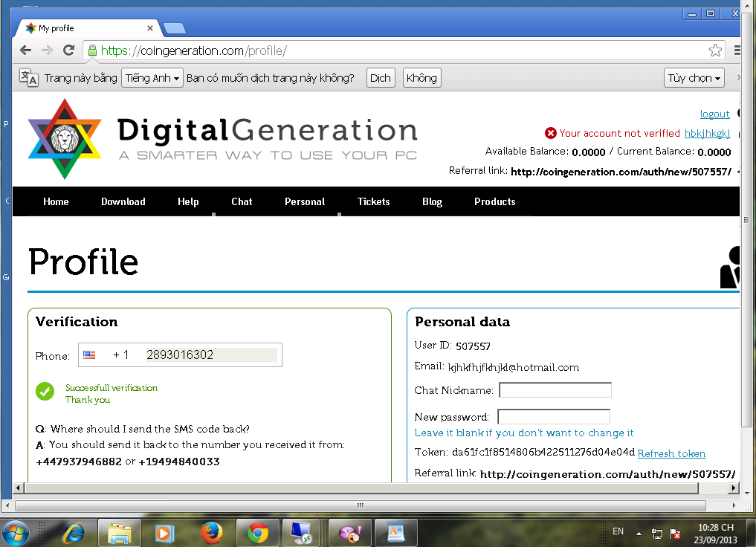Viewport: 756px width, 547px height.
Task: Expand the Tùy chọn options dropdown
Action: coord(694,77)
